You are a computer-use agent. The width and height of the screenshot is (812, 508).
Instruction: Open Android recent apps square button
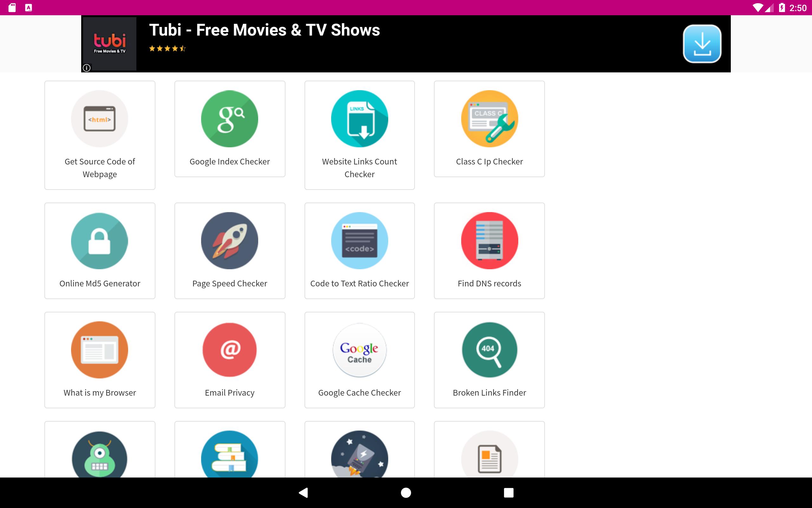click(509, 492)
